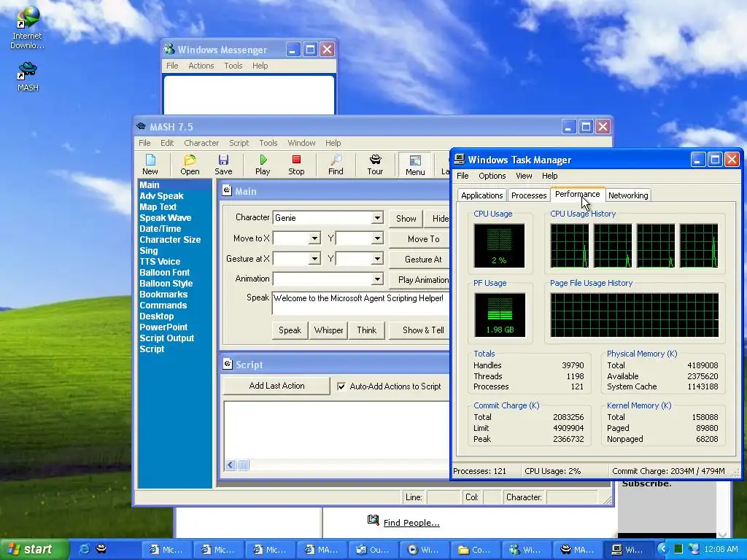Select PowerPoint in MASH sidebar
Viewport: 747px width, 560px height.
(x=163, y=327)
